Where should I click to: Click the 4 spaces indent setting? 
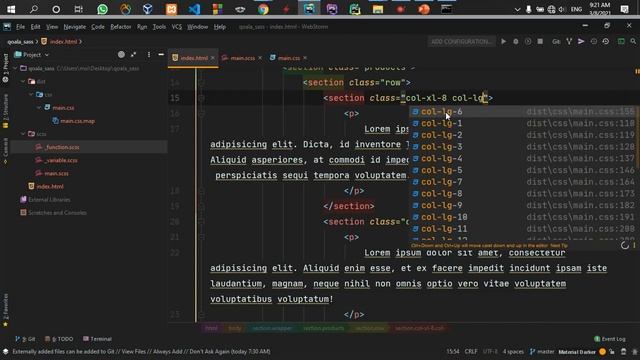tap(513, 351)
